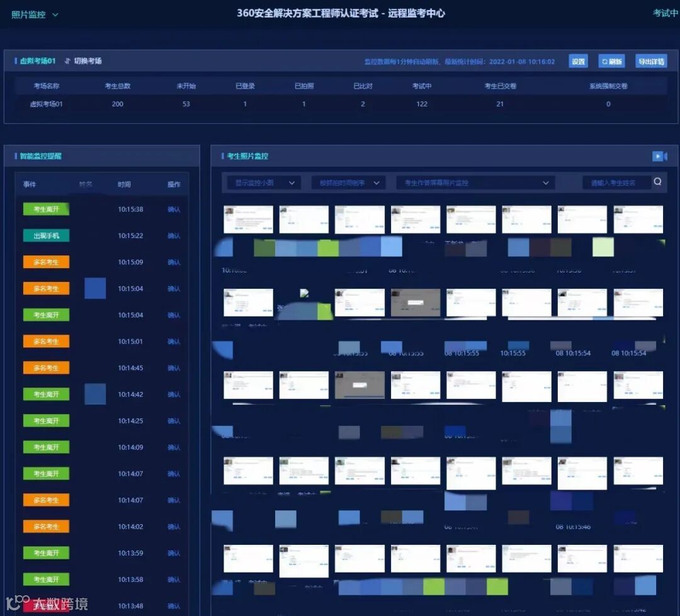This screenshot has height=616, width=680.
Task: Expand the 显示监控小图 dropdown
Action: pos(264,182)
